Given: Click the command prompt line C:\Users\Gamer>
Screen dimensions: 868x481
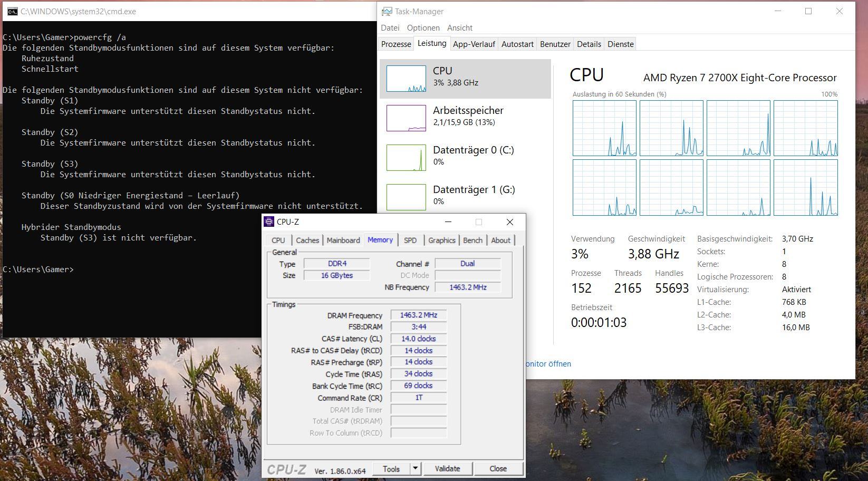Looking at the screenshot, I should pos(38,270).
